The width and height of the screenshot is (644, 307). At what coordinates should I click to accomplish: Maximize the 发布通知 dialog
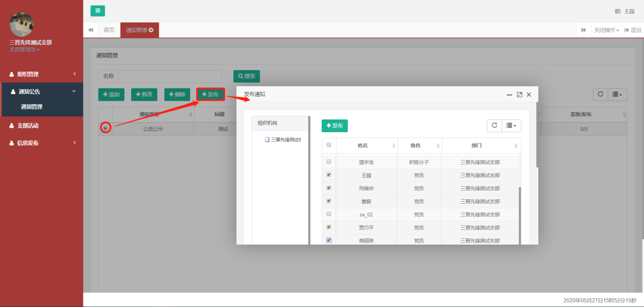point(519,95)
